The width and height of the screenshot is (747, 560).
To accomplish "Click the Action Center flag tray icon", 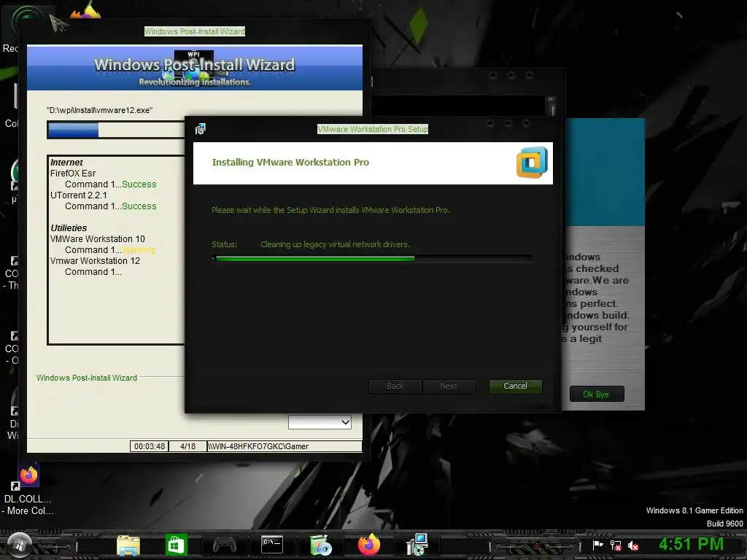I will (597, 545).
